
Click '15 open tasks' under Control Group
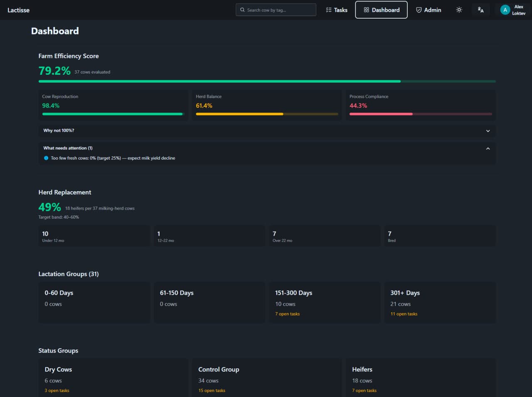212,390
